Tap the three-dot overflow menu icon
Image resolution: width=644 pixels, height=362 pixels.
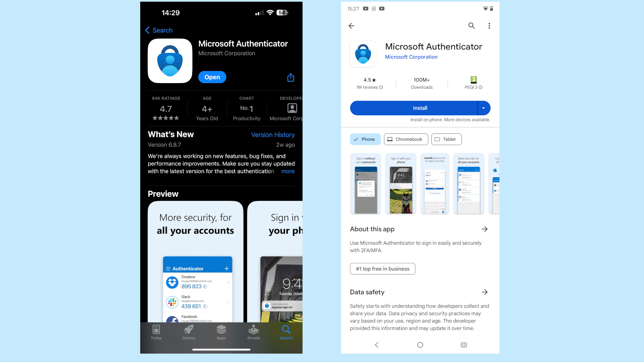click(490, 25)
